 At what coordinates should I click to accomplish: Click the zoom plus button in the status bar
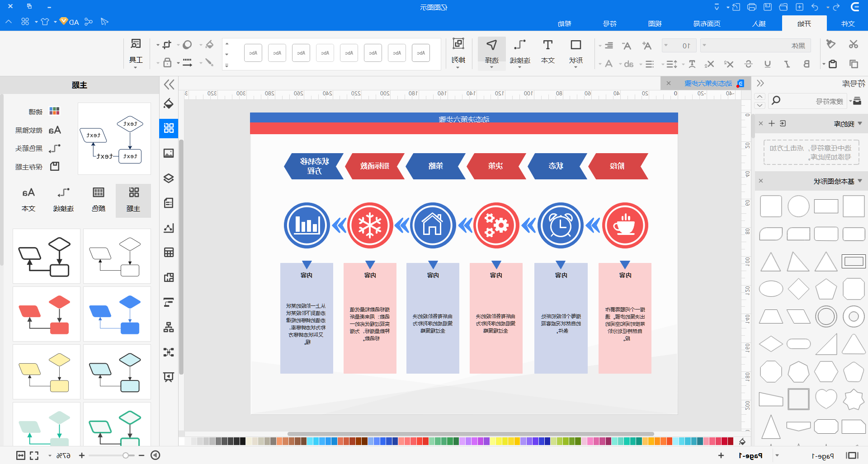[x=81, y=455]
